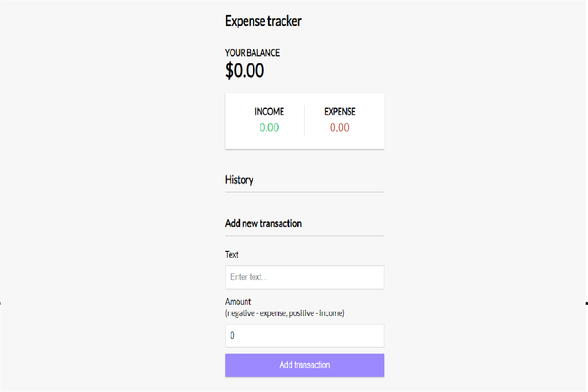Viewport: 588px width, 392px height.
Task: Click the horizontal line under History
Action: pyautogui.click(x=304, y=192)
